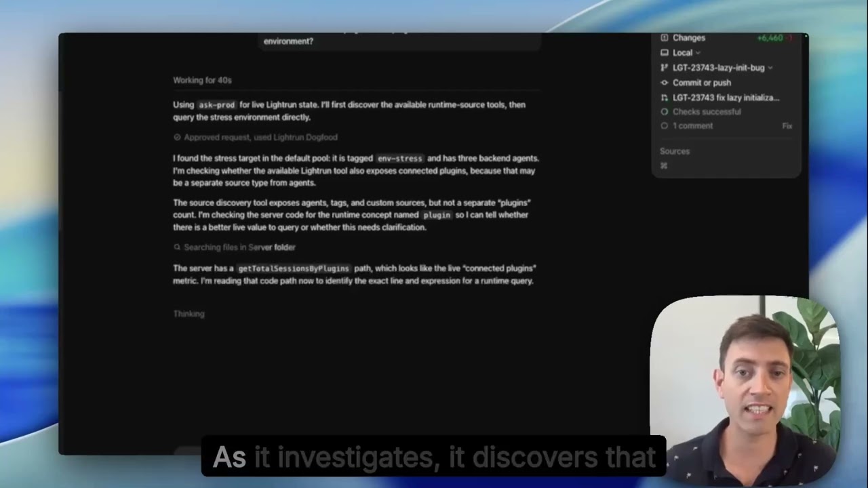Click the pull request icon

coord(665,98)
